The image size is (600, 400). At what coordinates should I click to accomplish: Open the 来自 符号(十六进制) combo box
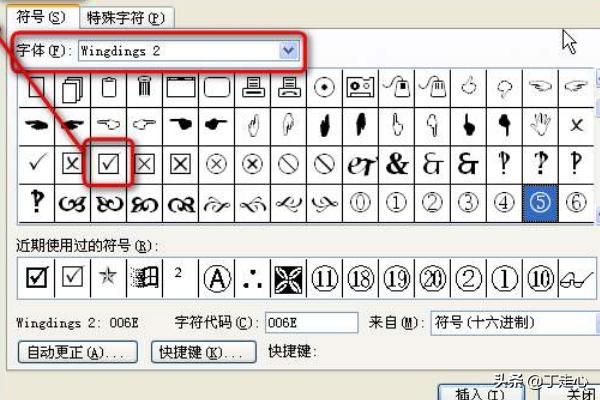[x=515, y=323]
